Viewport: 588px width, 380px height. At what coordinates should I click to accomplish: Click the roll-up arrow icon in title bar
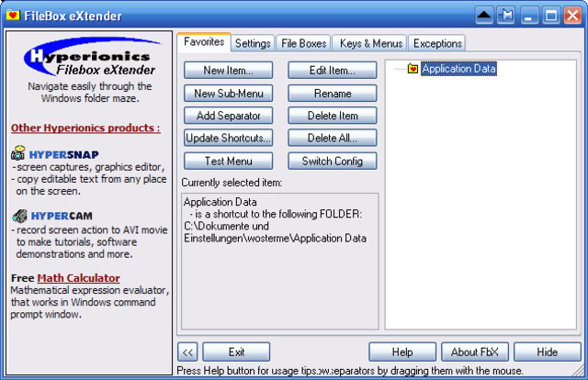click(x=484, y=16)
